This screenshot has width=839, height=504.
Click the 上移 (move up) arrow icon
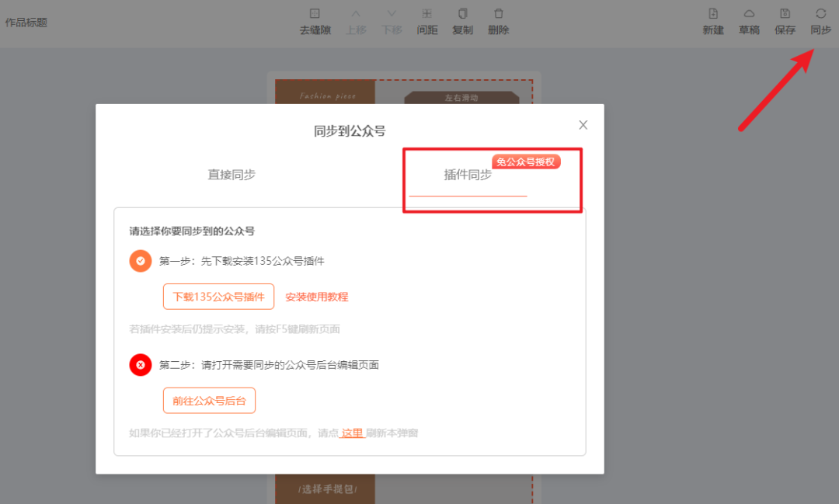[x=356, y=14]
